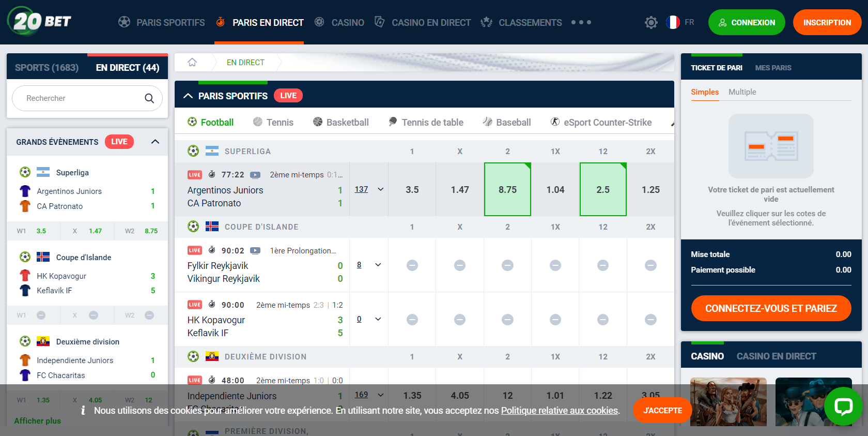
Task: Select odd 3.5 for Argentinos Juniors win
Action: point(412,189)
